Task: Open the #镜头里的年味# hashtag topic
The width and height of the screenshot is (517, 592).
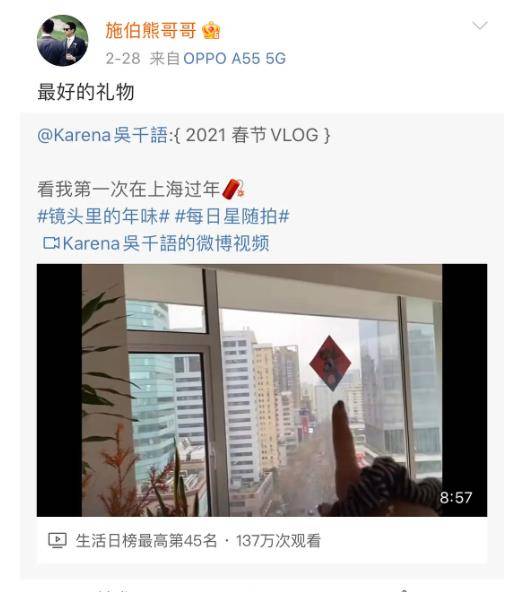Action: click(103, 216)
